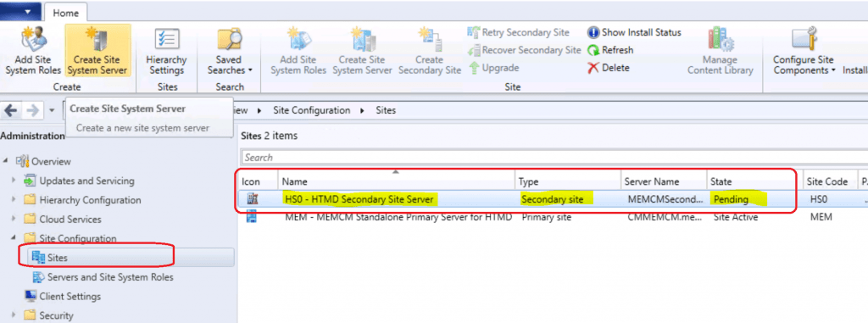Select the HS0 - HTMD Secondary Site Server row

(x=553, y=199)
